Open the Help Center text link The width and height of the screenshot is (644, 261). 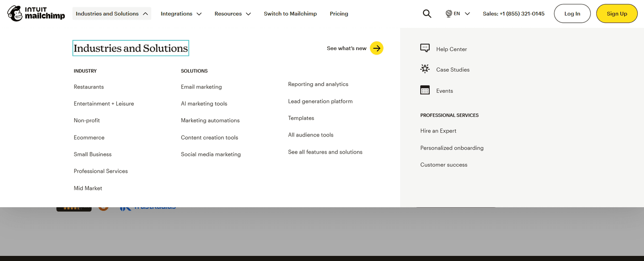click(451, 49)
